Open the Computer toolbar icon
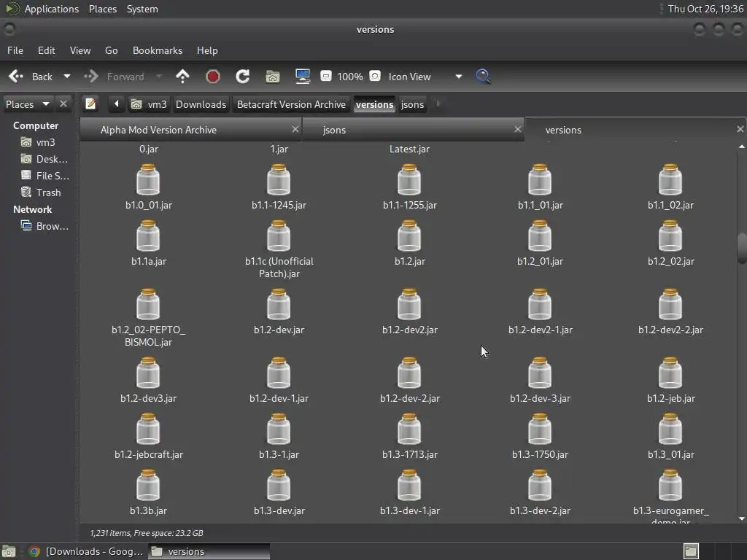 tap(303, 76)
